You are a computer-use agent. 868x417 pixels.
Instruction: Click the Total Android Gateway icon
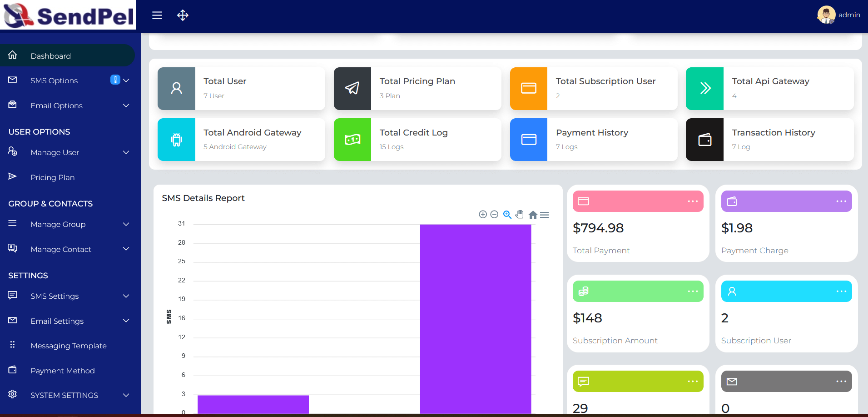176,140
